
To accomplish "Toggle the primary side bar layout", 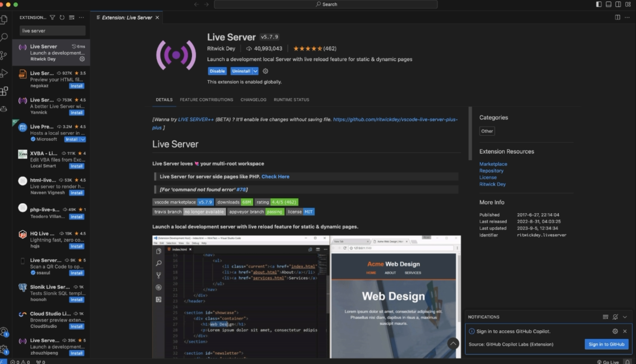I will (x=598, y=4).
